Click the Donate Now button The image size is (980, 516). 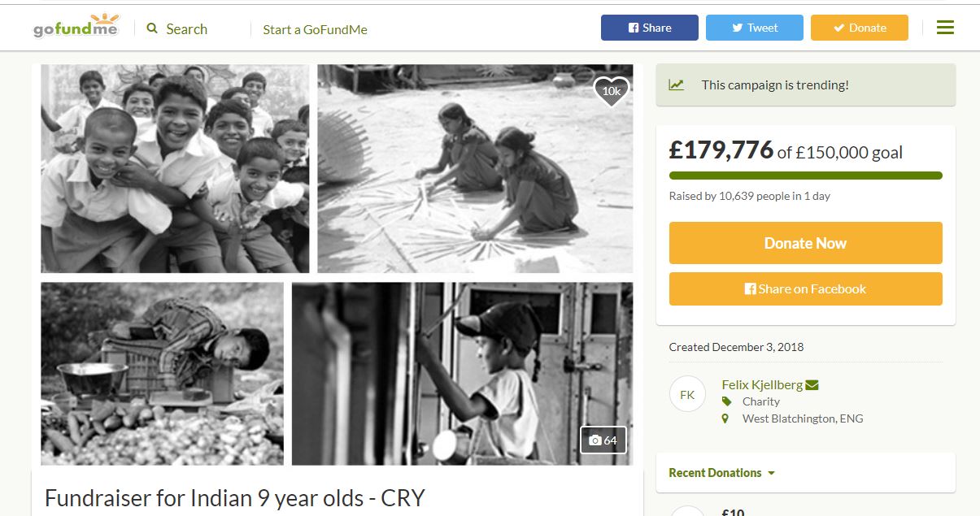pyautogui.click(x=805, y=243)
